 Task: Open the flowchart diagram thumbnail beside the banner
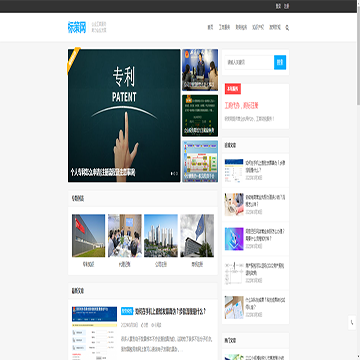tap(200, 161)
